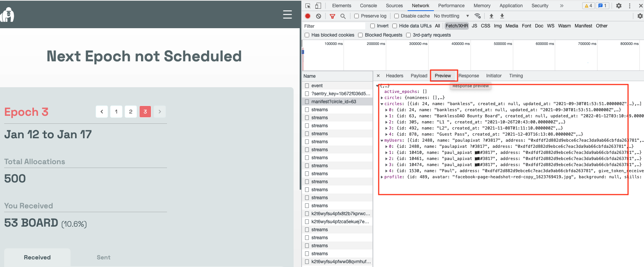The height and width of the screenshot is (267, 644).
Task: Go to next epoch page arrow
Action: coord(160,112)
